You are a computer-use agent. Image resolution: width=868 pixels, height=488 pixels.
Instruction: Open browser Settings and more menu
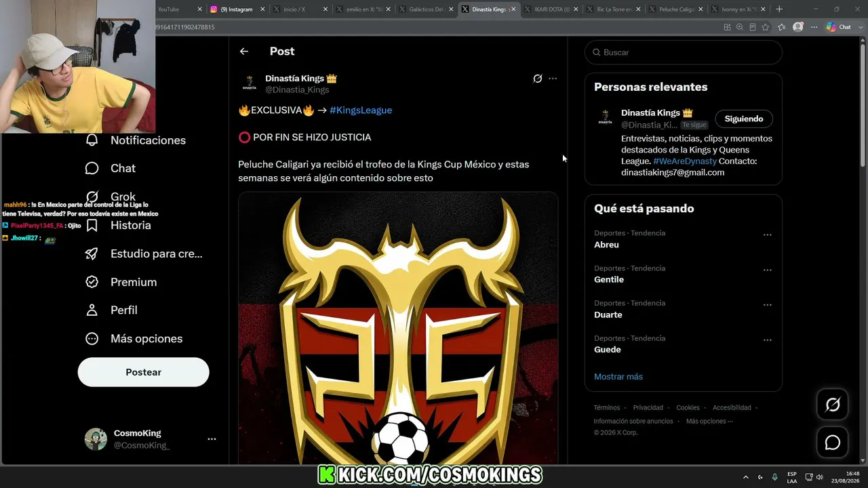(814, 27)
